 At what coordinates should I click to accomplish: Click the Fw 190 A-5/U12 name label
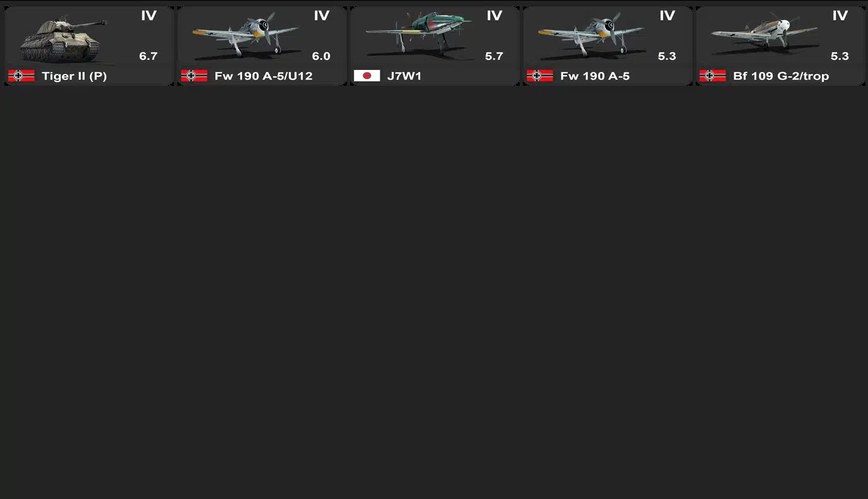pos(264,76)
